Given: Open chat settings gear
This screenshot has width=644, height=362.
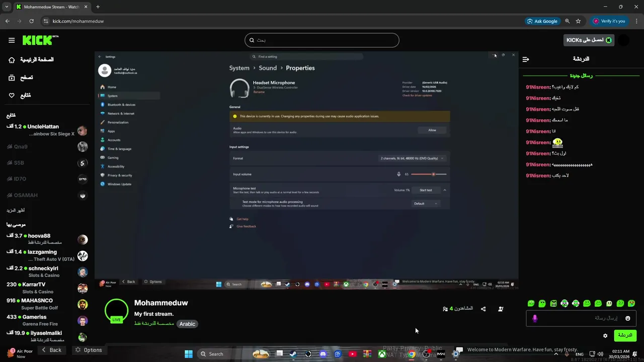Looking at the screenshot, I should pyautogui.click(x=605, y=335).
